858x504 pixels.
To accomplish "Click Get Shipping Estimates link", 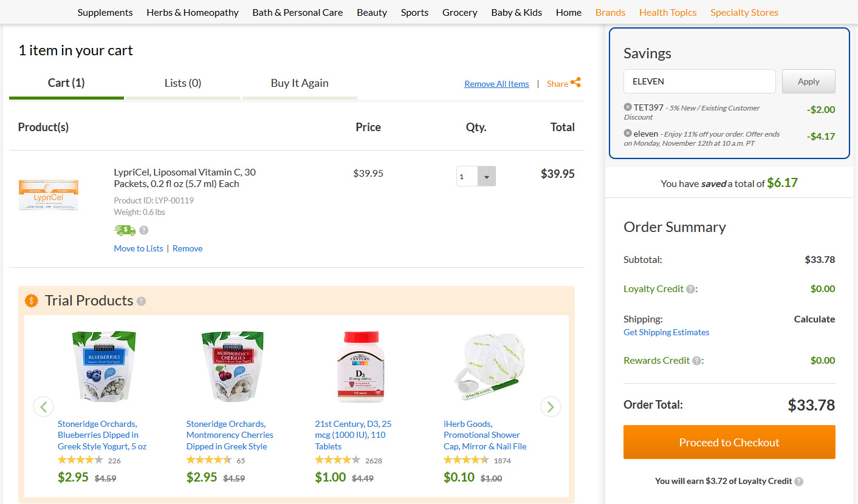I will 666,332.
